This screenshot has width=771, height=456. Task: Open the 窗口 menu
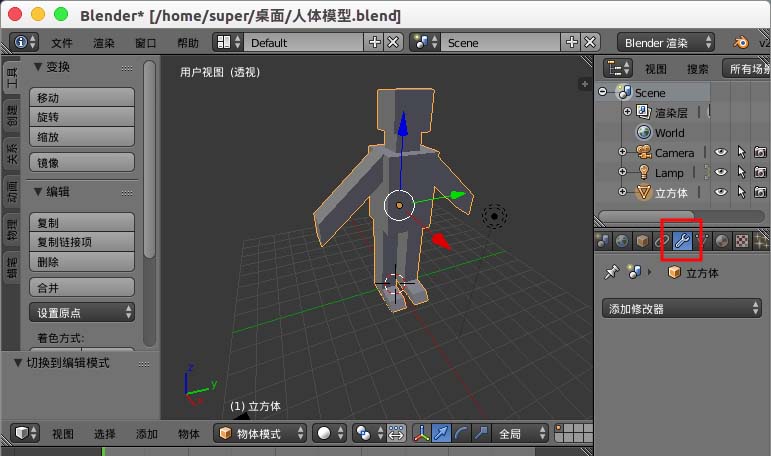[146, 43]
